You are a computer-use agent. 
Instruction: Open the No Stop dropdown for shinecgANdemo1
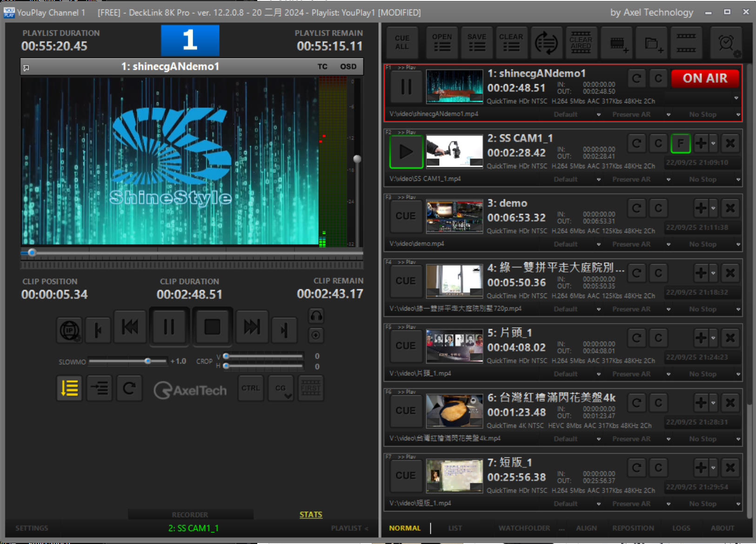pos(738,114)
